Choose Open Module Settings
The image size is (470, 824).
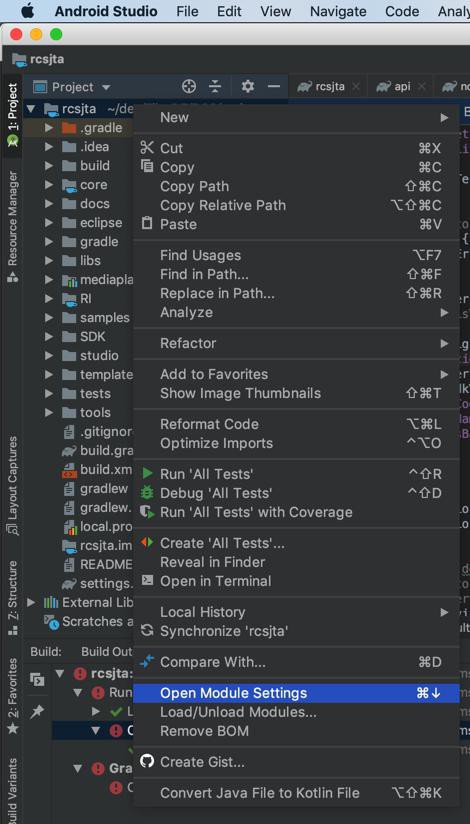tap(296, 693)
